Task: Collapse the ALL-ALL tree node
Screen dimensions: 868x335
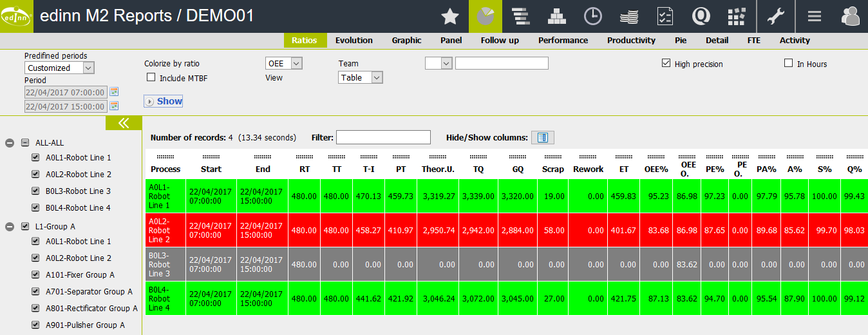Action: pyautogui.click(x=10, y=143)
